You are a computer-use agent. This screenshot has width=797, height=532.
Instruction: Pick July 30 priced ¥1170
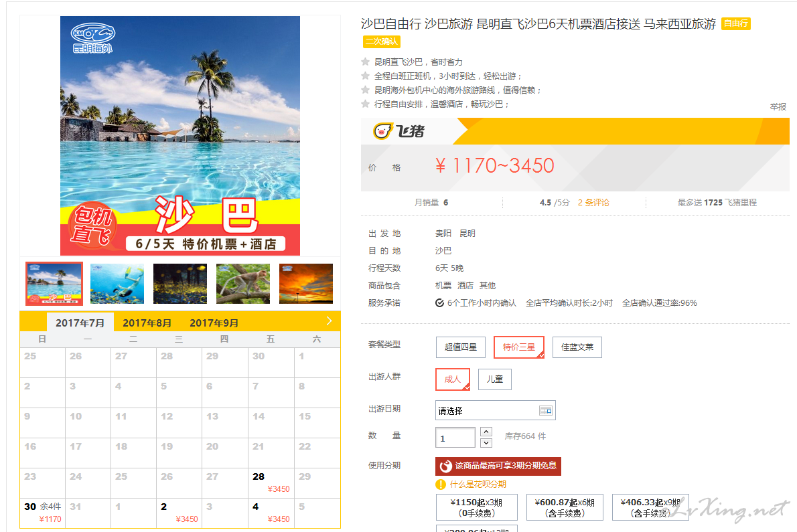pyautogui.click(x=43, y=513)
